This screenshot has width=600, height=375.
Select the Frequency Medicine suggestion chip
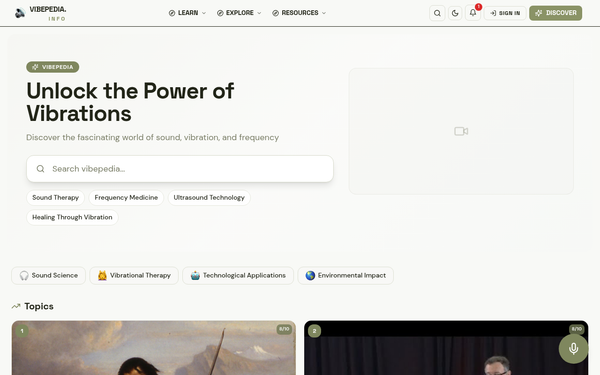[x=126, y=197]
